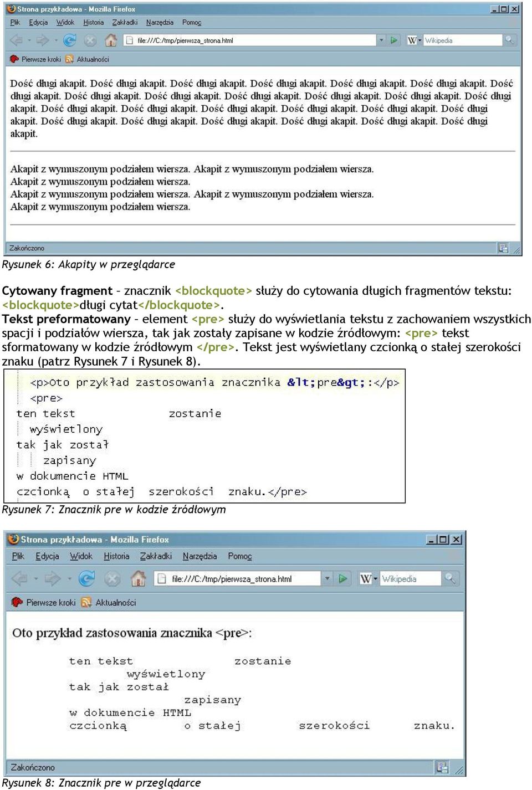Click the address bar in Rysunek 8 window
532x790 pixels.
(237, 579)
